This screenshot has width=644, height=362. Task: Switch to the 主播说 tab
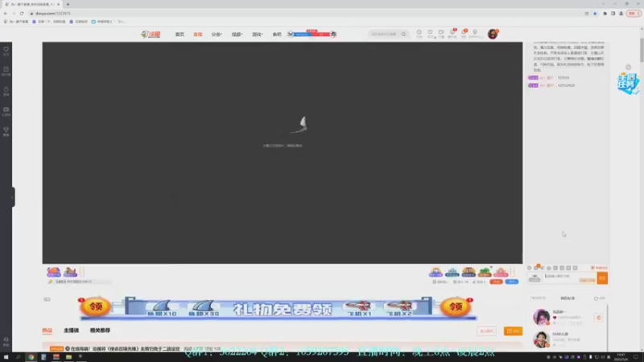pos(71,331)
